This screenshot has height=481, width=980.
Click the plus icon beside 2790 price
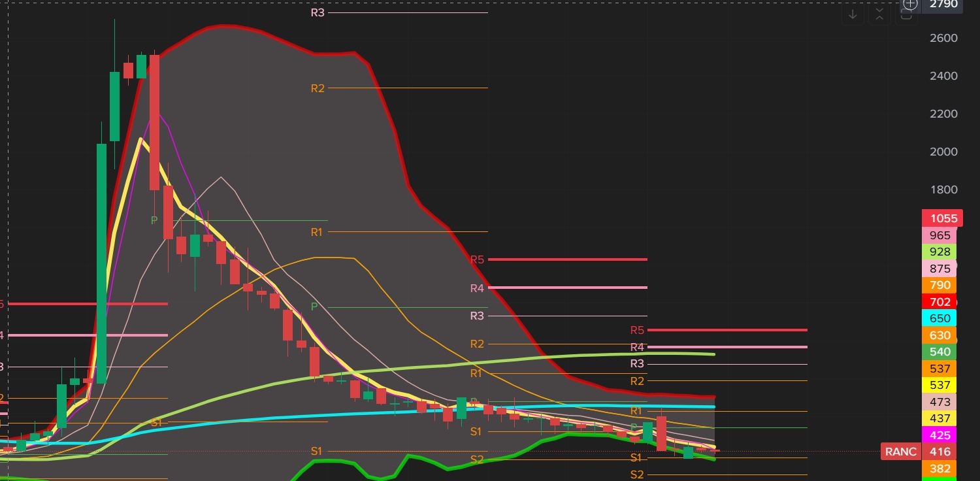click(910, 4)
